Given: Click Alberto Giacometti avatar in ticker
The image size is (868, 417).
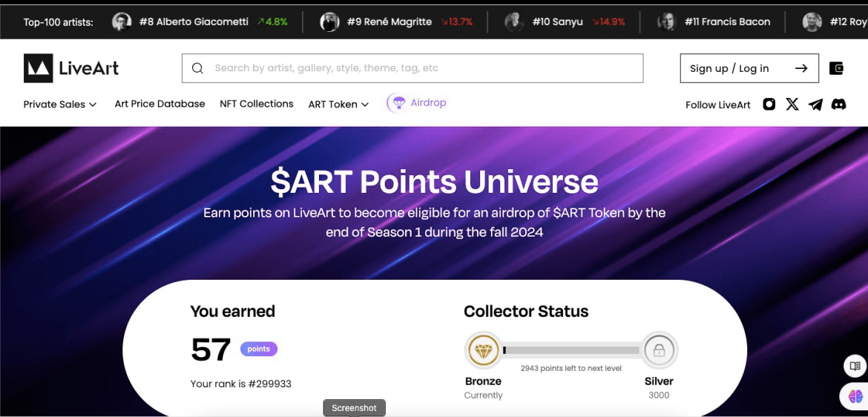Looking at the screenshot, I should (122, 22).
